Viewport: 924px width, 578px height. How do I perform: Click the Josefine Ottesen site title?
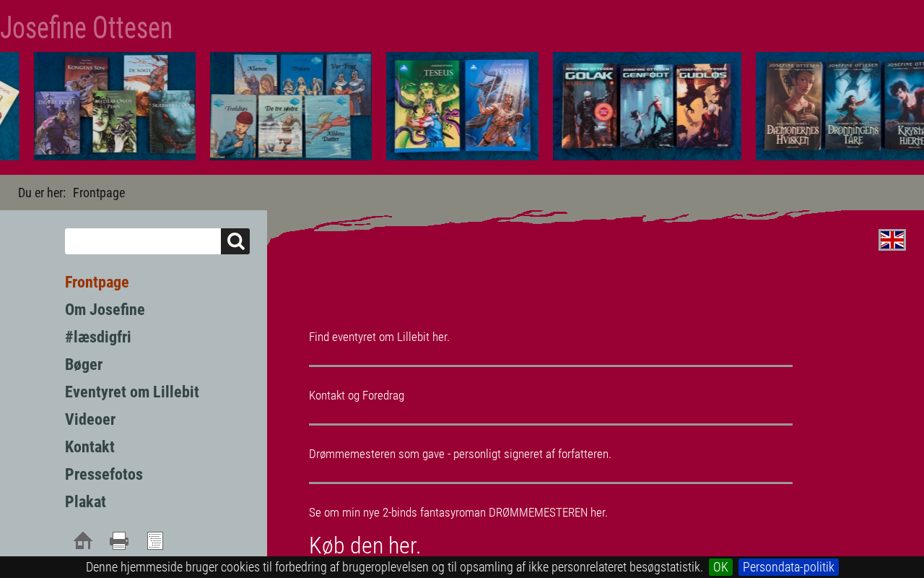click(87, 28)
